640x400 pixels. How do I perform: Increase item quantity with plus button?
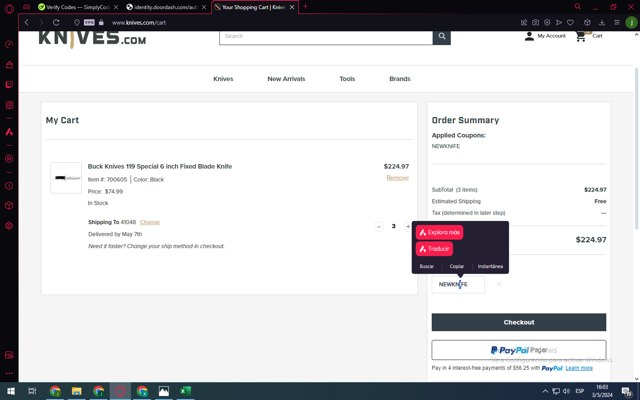tap(407, 226)
